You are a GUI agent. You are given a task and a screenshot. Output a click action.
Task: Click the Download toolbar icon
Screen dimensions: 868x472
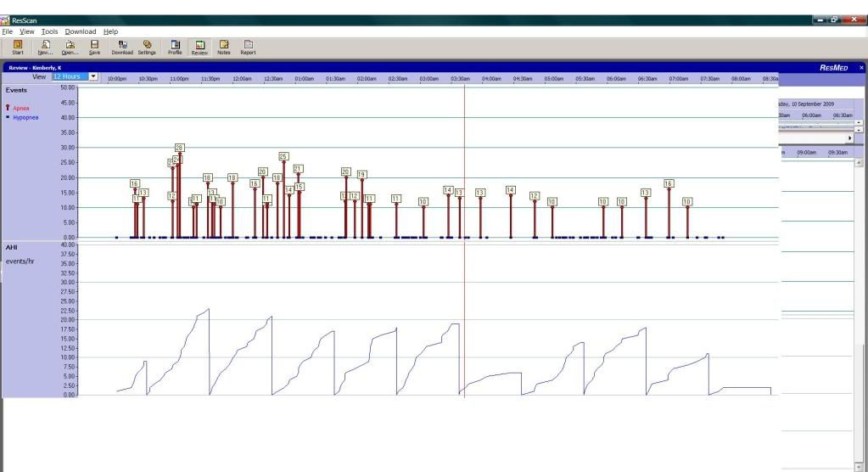click(x=122, y=46)
